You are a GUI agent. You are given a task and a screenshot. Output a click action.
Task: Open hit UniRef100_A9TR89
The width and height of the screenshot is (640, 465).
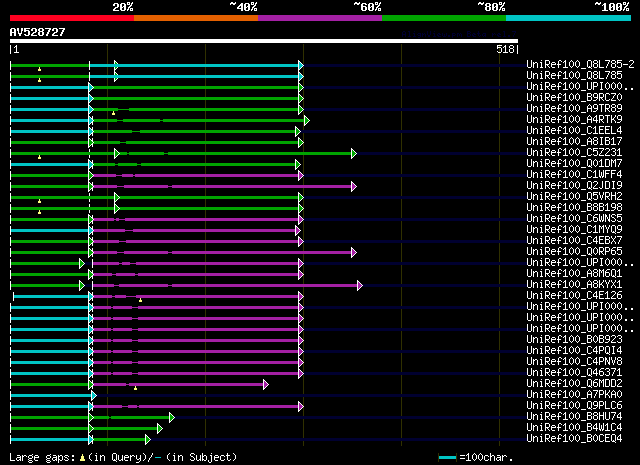coord(574,109)
